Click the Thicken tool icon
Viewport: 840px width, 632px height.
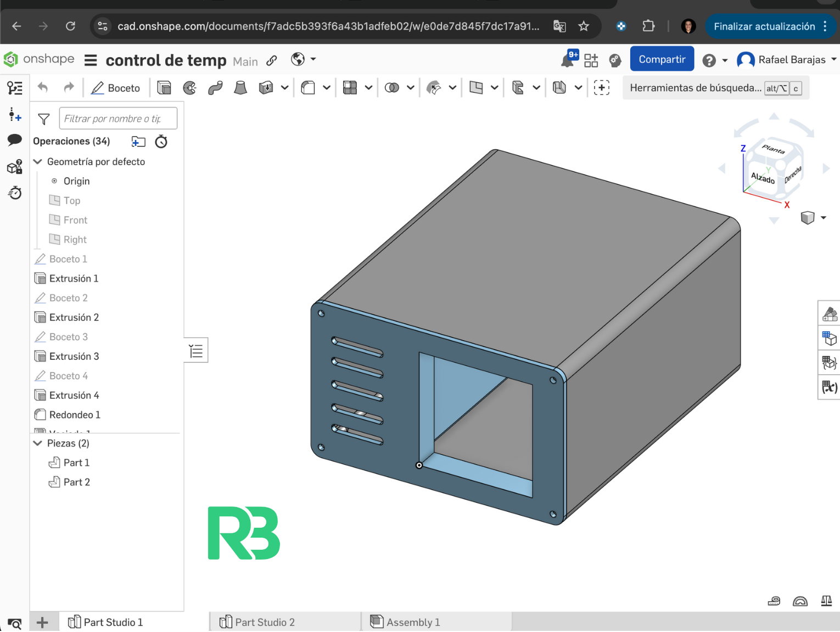[x=266, y=88]
